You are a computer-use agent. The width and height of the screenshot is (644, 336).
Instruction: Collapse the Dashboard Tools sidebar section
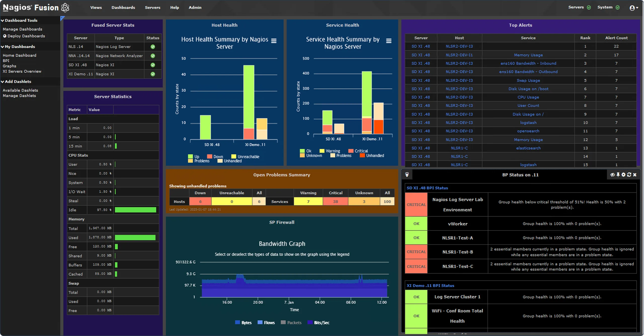(19, 20)
